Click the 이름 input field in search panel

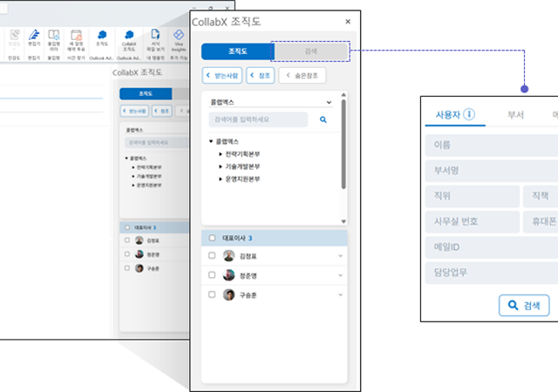[x=492, y=145]
